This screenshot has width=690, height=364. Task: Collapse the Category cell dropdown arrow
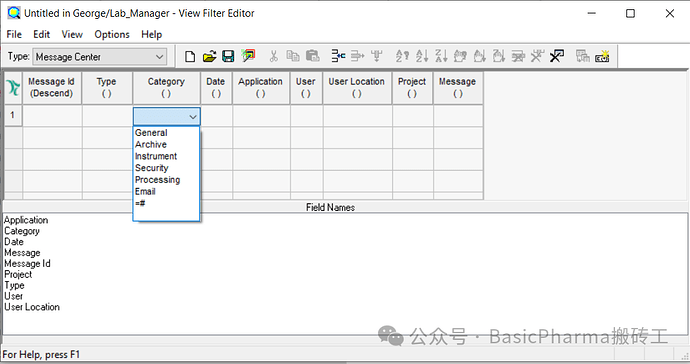click(193, 117)
